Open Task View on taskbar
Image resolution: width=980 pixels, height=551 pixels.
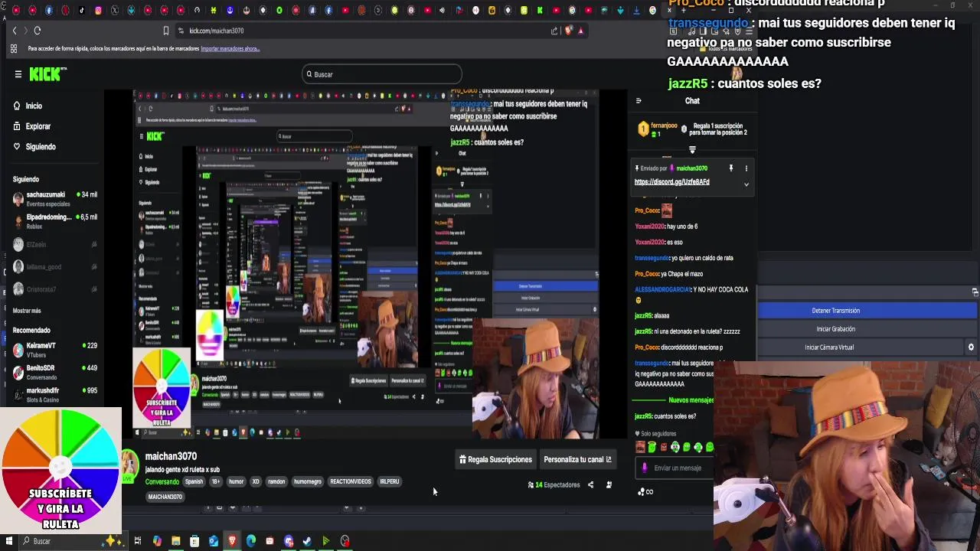[138, 541]
